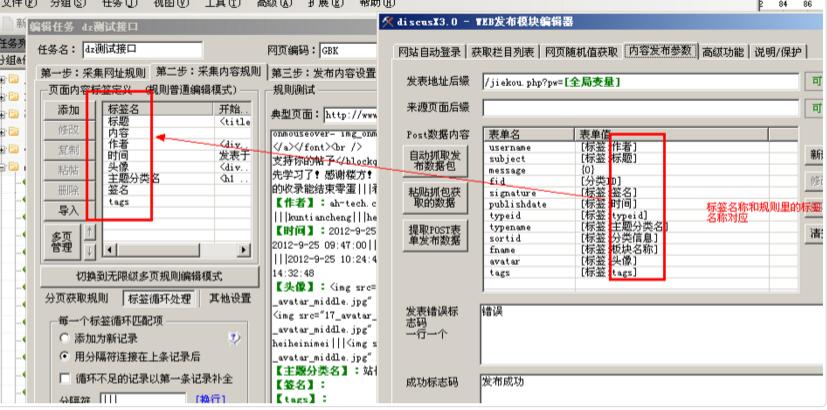Click the 发表地址后缀 input field
This screenshot has width=827, height=410.
640,81
